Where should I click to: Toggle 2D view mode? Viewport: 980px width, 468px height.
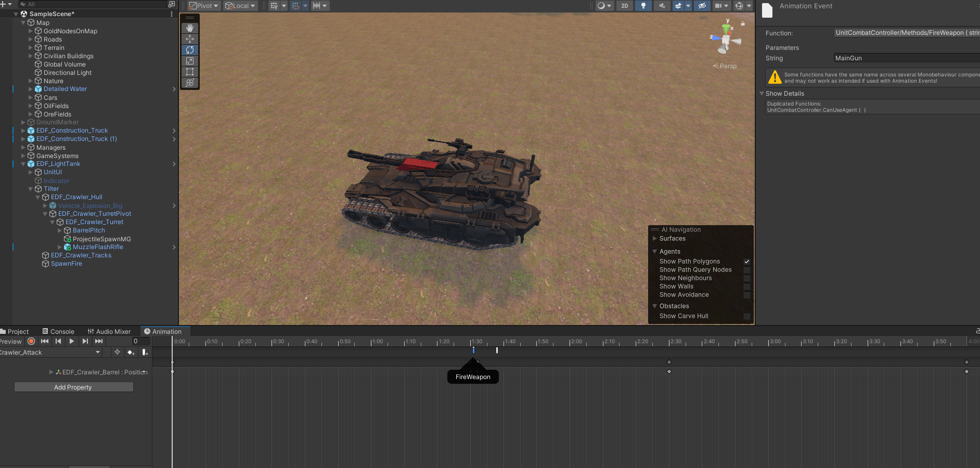point(625,6)
